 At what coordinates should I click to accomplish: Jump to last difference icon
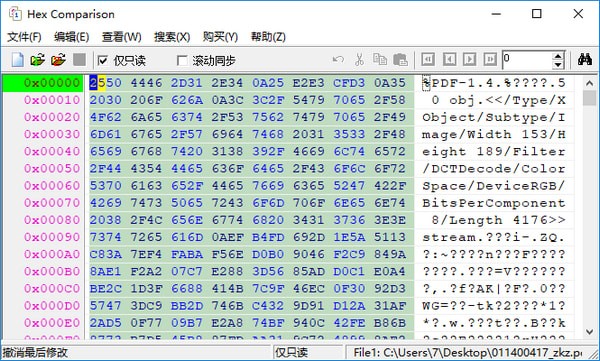pyautogui.click(x=490, y=60)
